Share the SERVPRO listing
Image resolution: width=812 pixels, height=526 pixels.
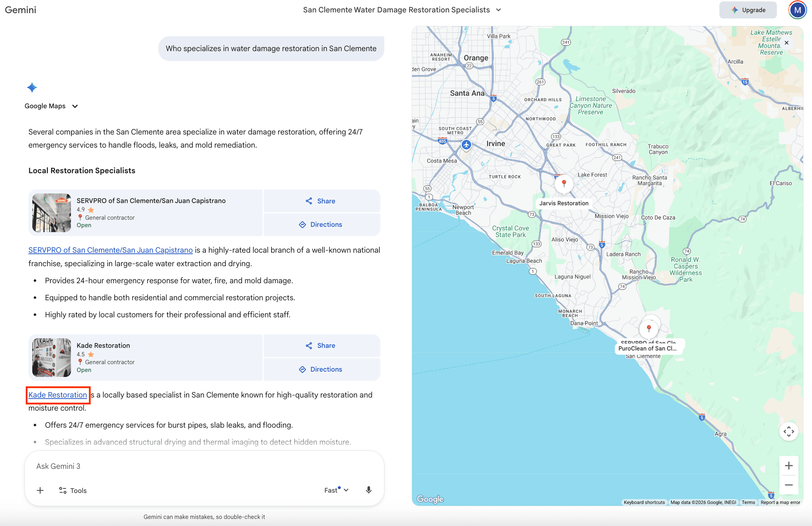click(321, 201)
